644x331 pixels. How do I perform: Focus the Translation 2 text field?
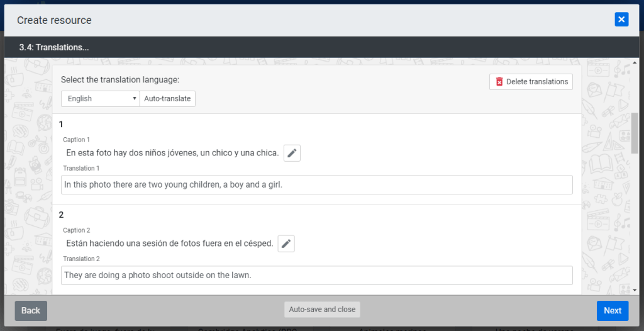317,275
